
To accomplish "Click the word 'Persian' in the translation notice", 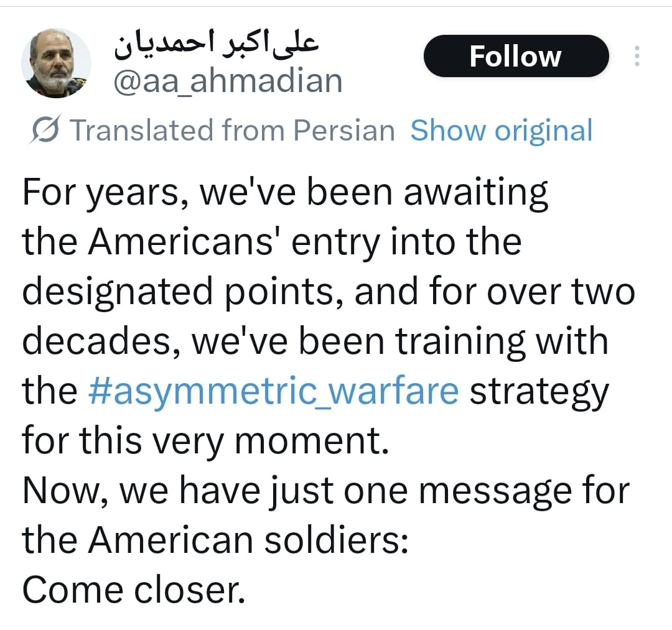I will pyautogui.click(x=343, y=131).
